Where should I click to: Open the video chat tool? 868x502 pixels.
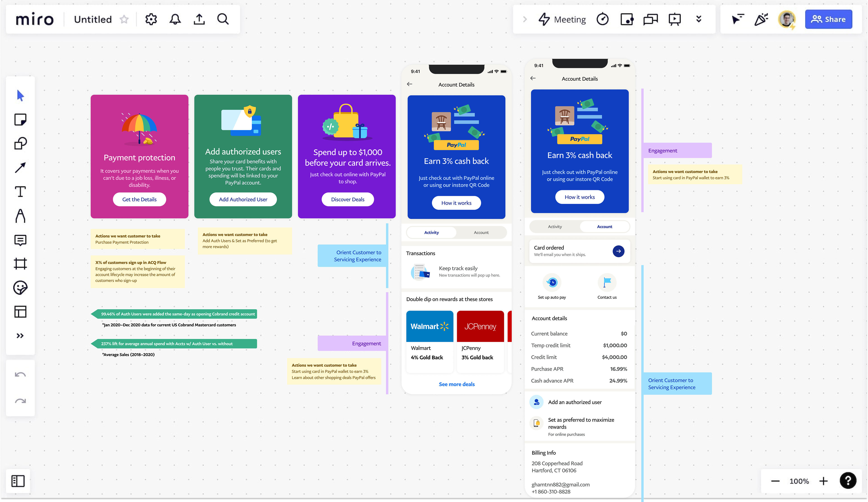click(651, 19)
